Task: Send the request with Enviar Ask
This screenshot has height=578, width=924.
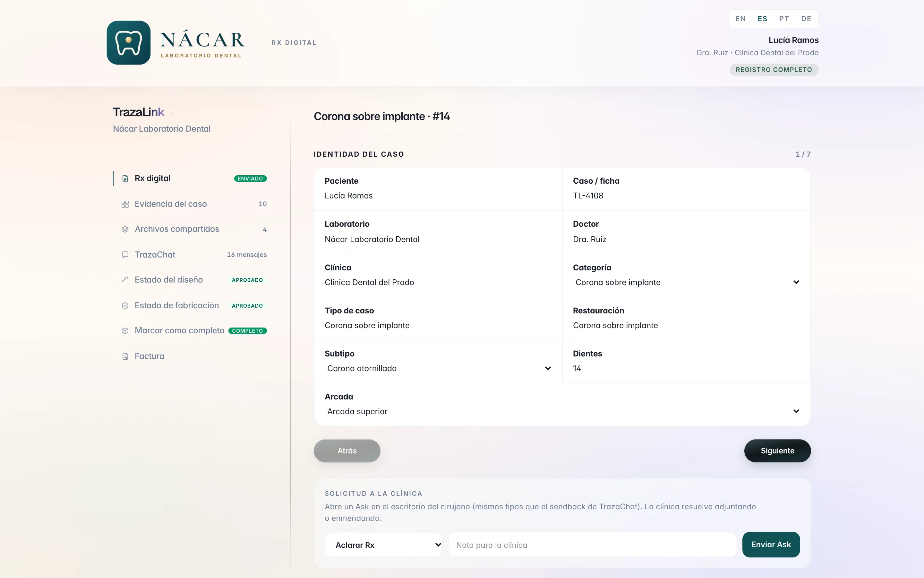Action: pos(771,544)
